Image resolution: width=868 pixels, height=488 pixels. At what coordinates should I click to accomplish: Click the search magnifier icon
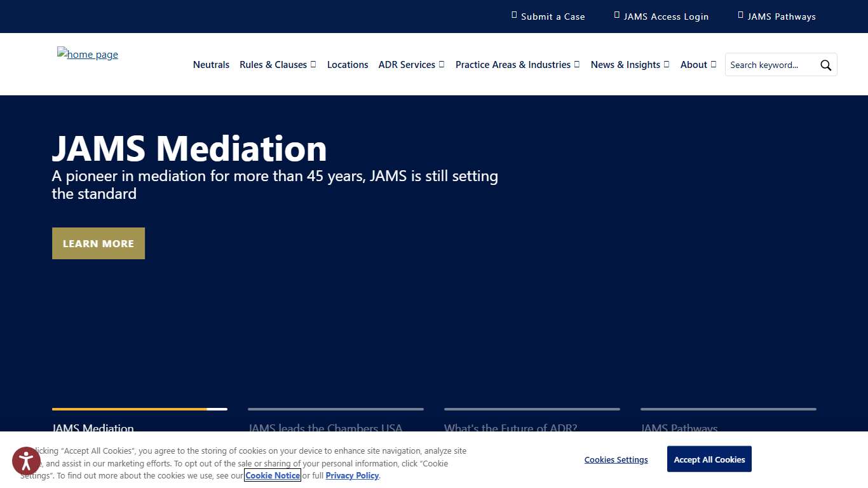click(x=825, y=64)
